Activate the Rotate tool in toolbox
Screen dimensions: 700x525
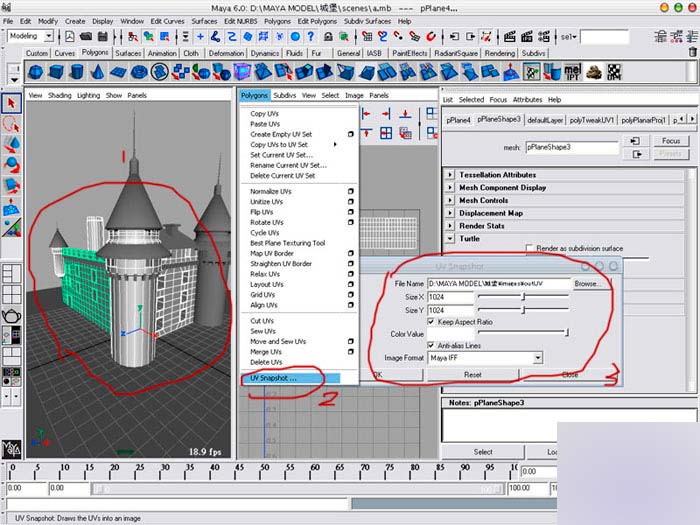coord(11,165)
